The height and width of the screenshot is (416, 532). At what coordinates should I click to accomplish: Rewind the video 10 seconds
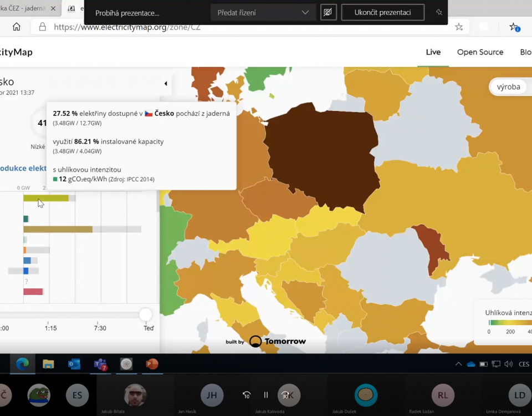point(246,395)
